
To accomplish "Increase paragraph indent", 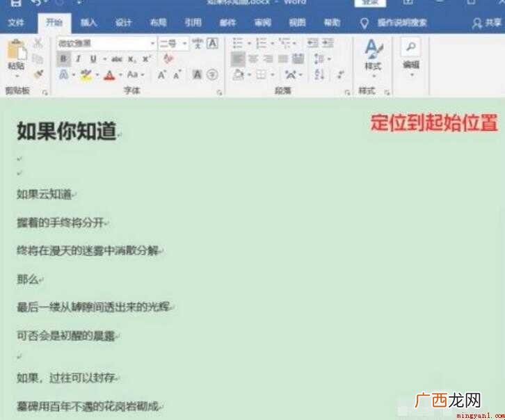I will [x=328, y=43].
